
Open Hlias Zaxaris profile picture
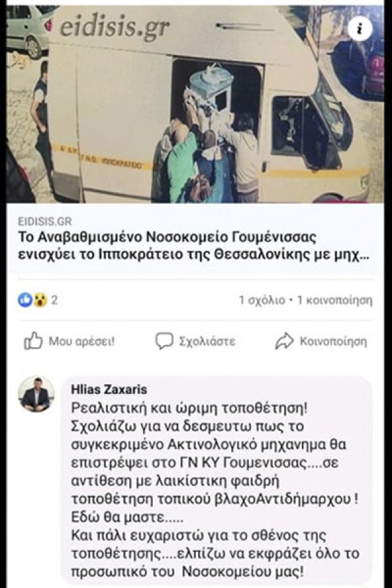37,394
